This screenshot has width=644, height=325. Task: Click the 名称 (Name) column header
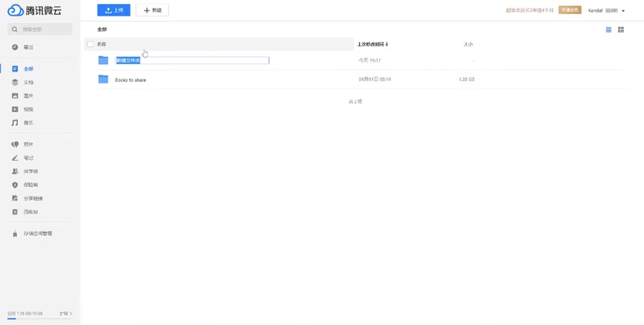(102, 44)
